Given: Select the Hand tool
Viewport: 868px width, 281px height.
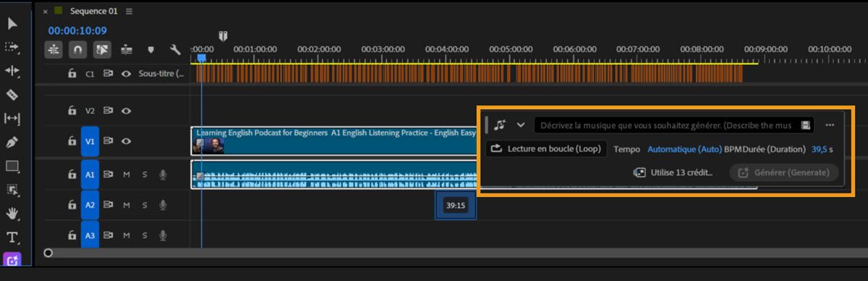Looking at the screenshot, I should 12,214.
